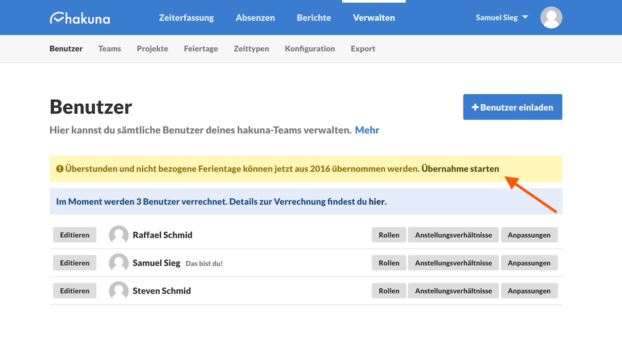622x364 pixels.
Task: Click the Übernahme starten link
Action: point(460,169)
